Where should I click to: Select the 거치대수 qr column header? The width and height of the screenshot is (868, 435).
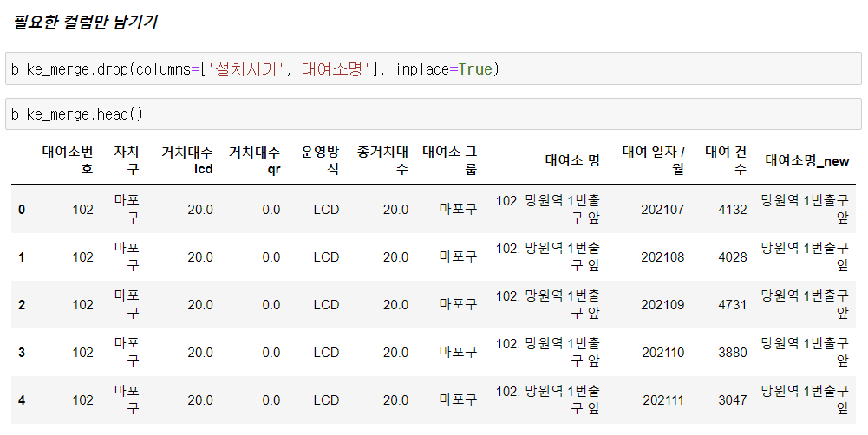[254, 160]
